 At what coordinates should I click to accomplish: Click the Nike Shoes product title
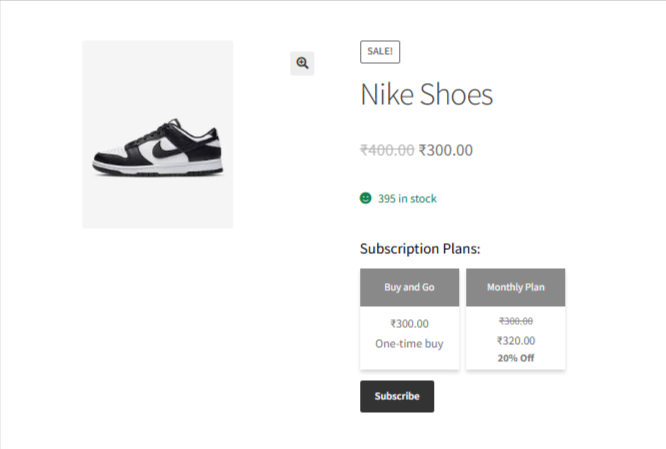426,95
